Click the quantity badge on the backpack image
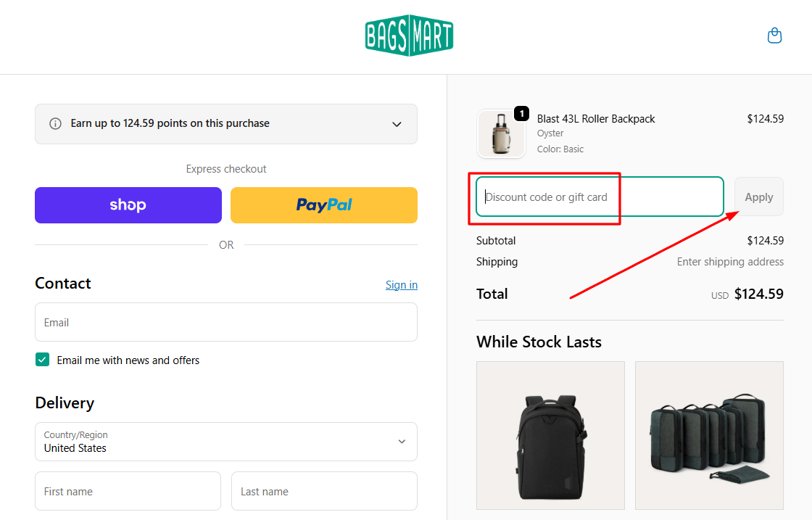Screen dimensions: 812x520 coord(521,113)
